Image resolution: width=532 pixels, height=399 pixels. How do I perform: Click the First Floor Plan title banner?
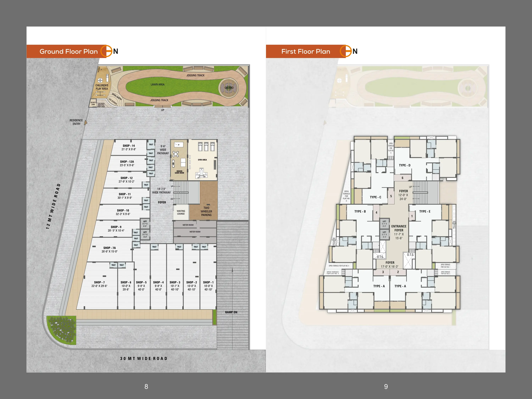point(305,51)
